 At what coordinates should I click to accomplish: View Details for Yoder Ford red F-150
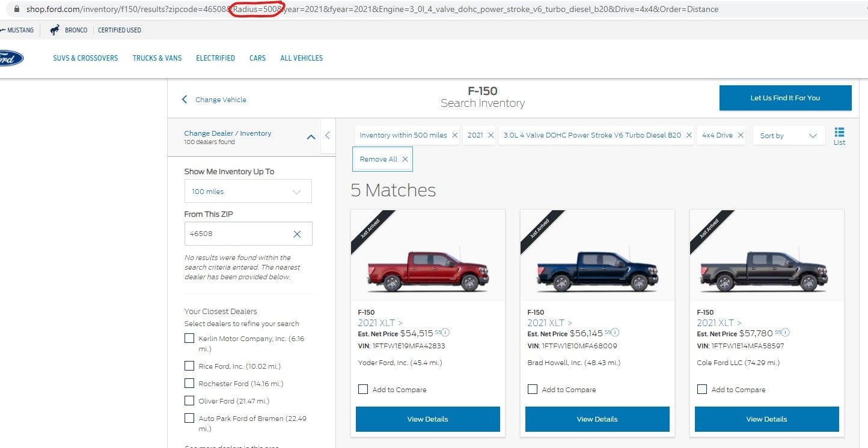click(x=427, y=419)
